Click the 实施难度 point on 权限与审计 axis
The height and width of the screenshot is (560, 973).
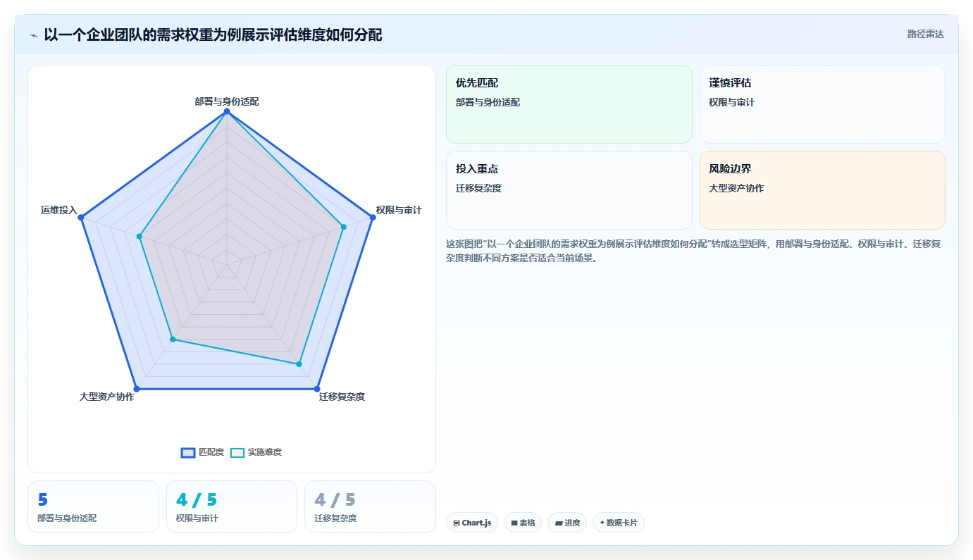tap(344, 227)
